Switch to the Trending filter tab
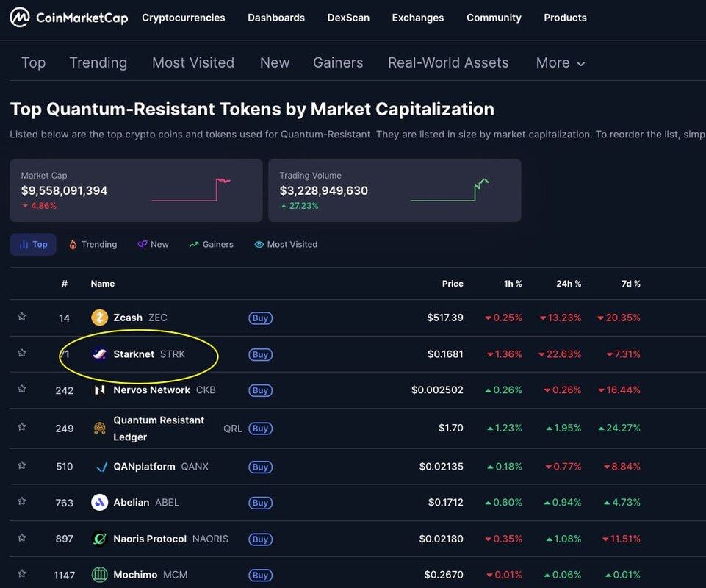 93,245
